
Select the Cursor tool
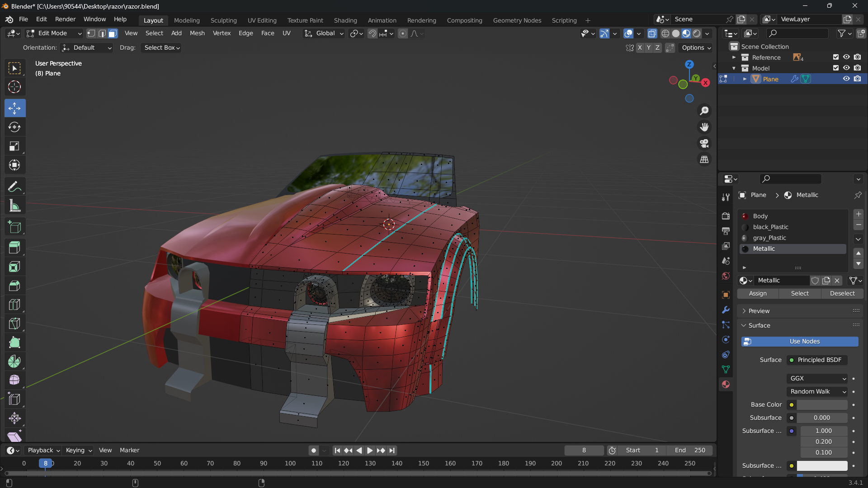14,87
